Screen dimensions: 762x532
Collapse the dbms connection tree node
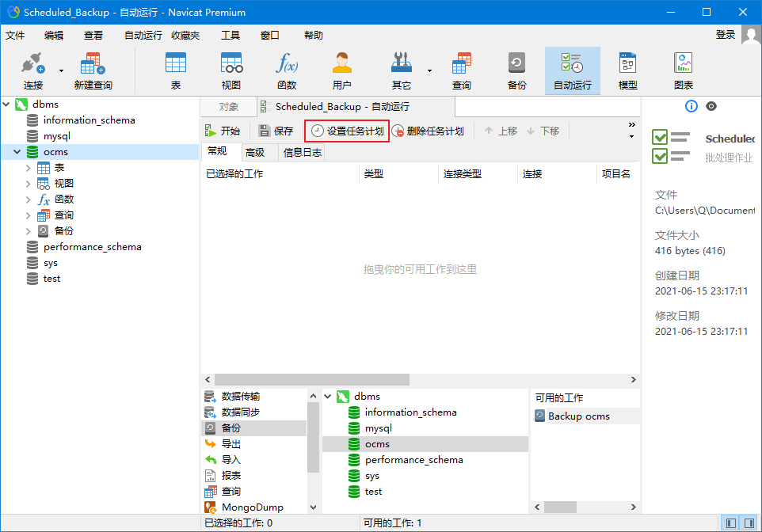click(x=7, y=104)
